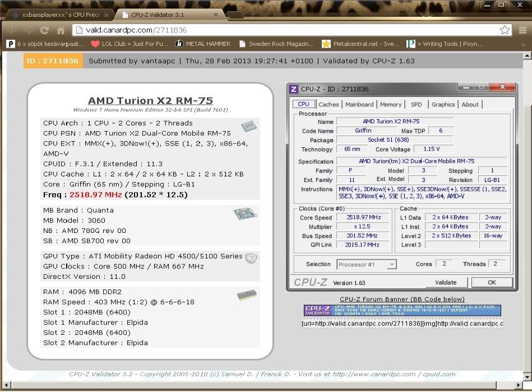Open the Memory tab in CPU-Z
The image size is (532, 392).
tap(391, 104)
